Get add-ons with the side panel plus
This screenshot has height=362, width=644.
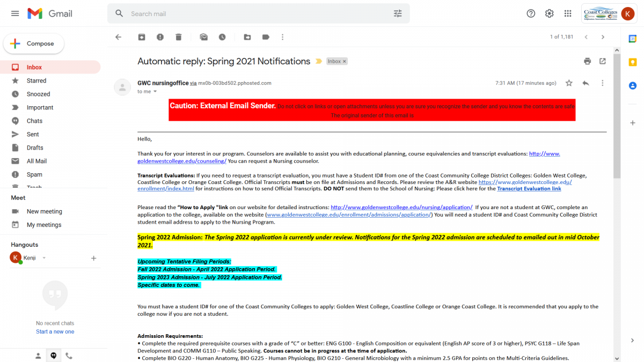[x=633, y=123]
